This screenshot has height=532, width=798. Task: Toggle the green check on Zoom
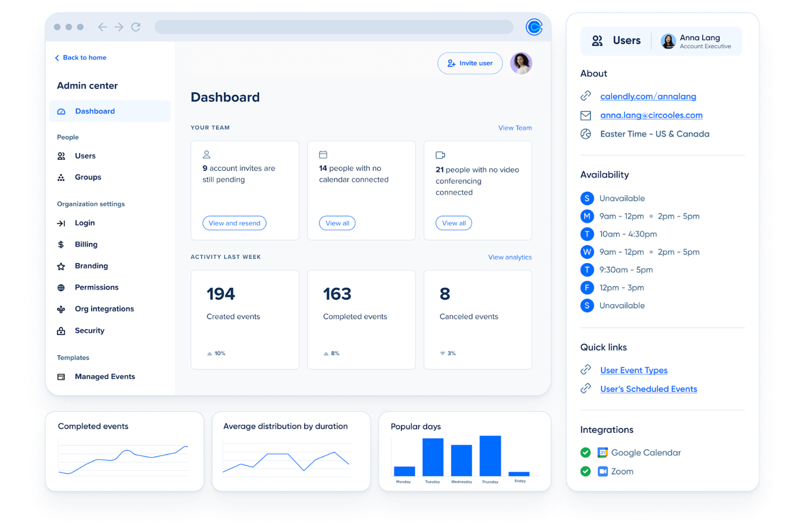coord(586,471)
